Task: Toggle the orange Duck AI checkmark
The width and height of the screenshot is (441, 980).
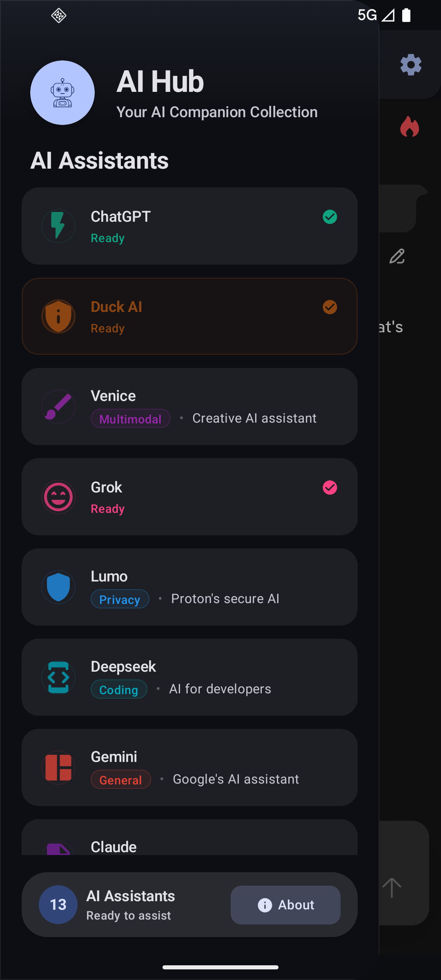Action: click(330, 307)
